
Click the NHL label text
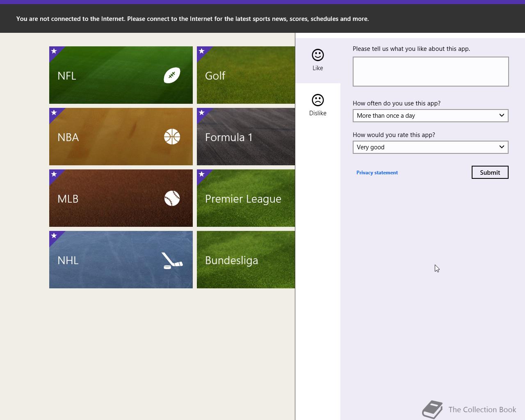[x=68, y=260]
